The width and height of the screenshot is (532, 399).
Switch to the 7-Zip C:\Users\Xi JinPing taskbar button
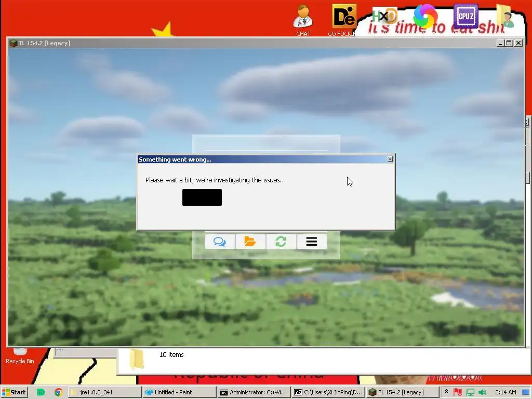[x=329, y=392]
